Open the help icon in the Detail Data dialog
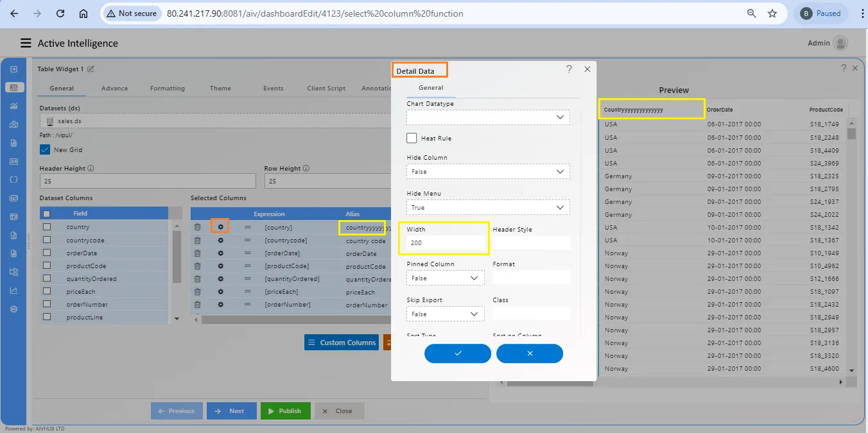Viewport: 868px width, 433px height. [569, 69]
